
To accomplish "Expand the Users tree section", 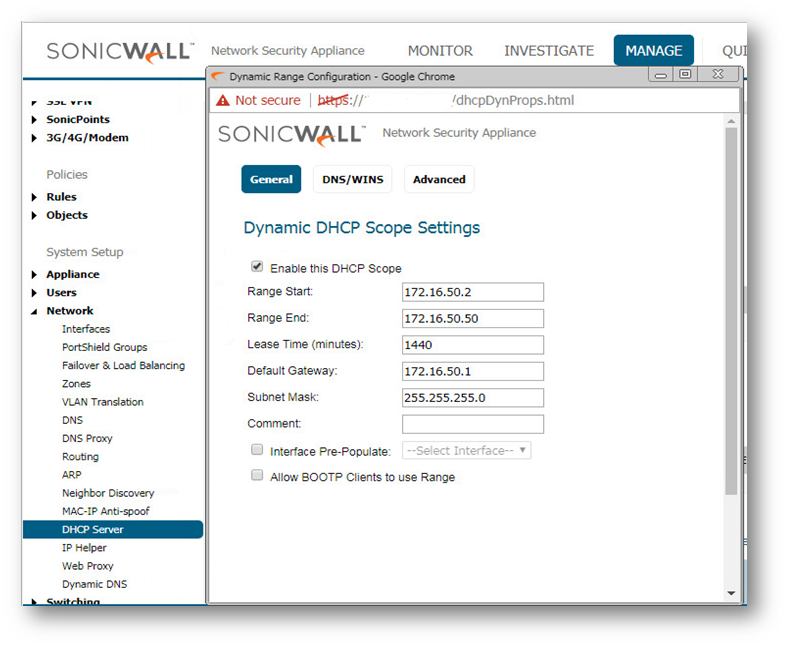I will (35, 293).
